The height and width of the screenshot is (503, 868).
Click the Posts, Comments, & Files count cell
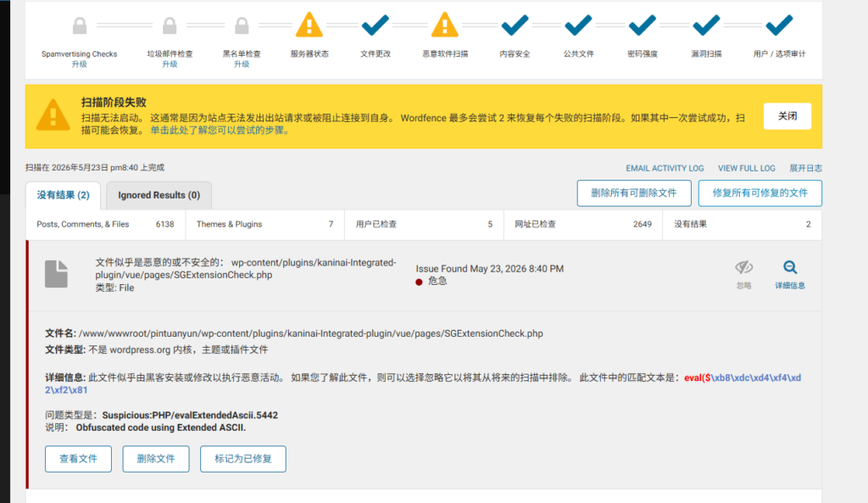pos(105,224)
